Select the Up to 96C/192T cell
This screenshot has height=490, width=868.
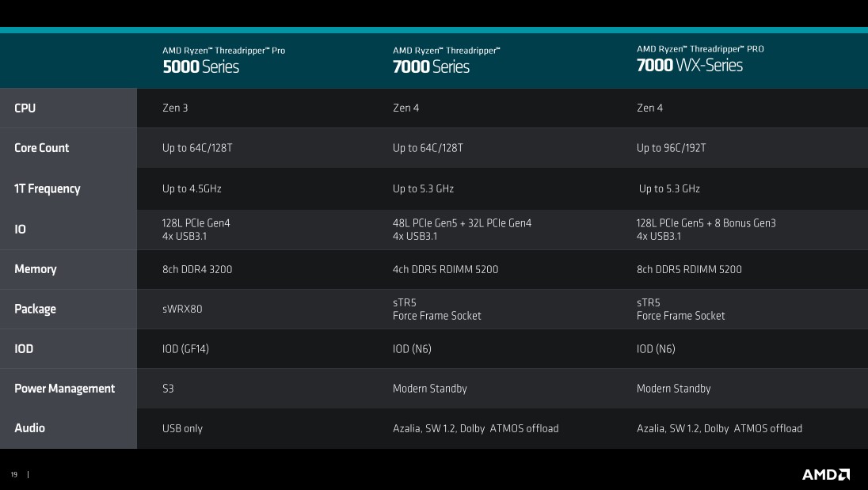pyautogui.click(x=671, y=148)
